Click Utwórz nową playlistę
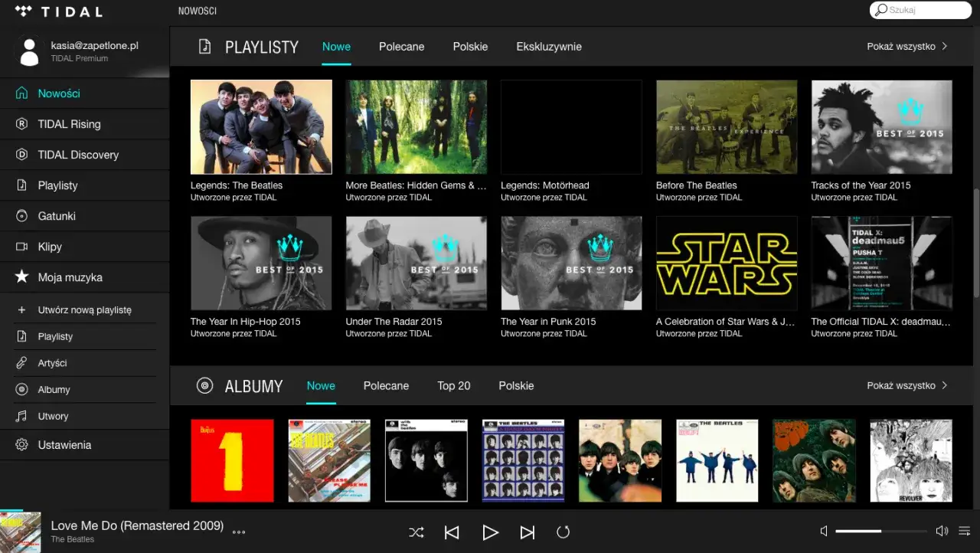This screenshot has width=980, height=553. [84, 310]
